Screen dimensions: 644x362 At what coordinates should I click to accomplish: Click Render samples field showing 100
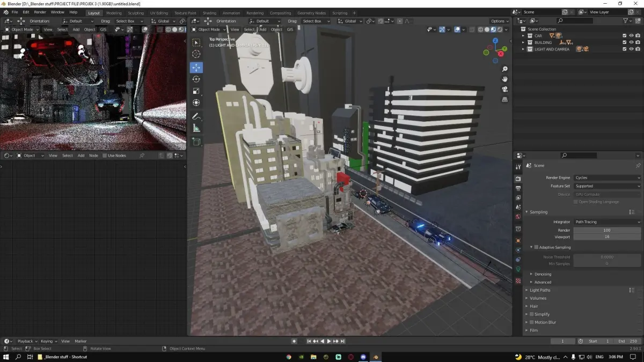pyautogui.click(x=607, y=230)
